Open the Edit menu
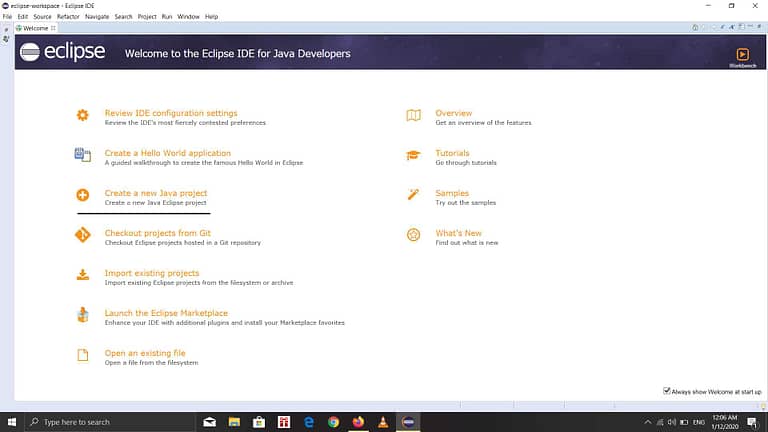 (23, 17)
